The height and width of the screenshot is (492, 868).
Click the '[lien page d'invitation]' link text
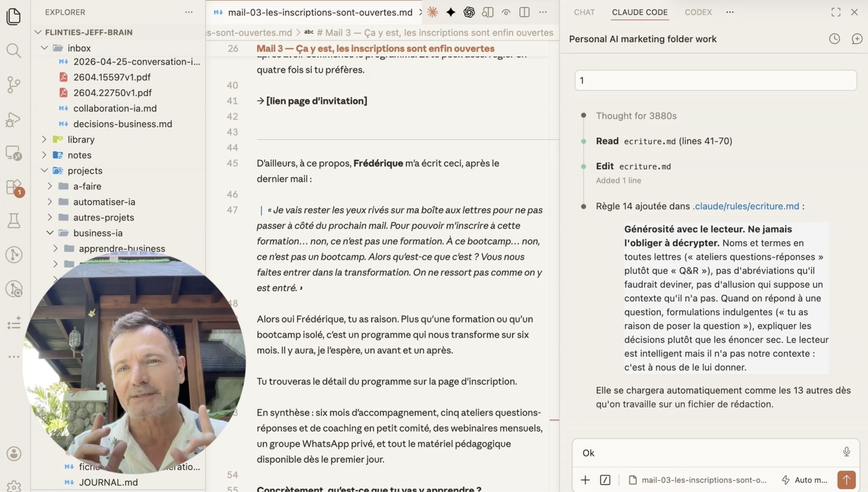pos(317,101)
